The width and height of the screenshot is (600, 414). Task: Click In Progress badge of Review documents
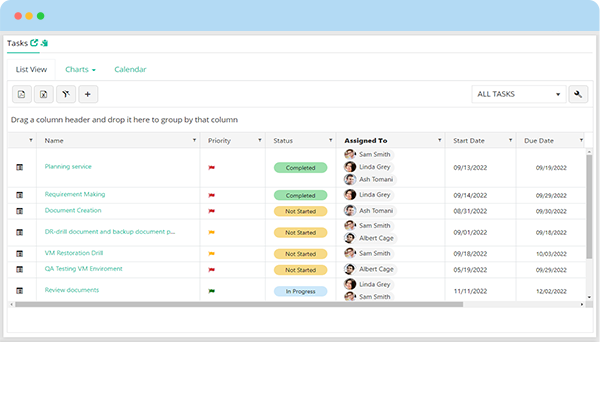click(x=300, y=291)
